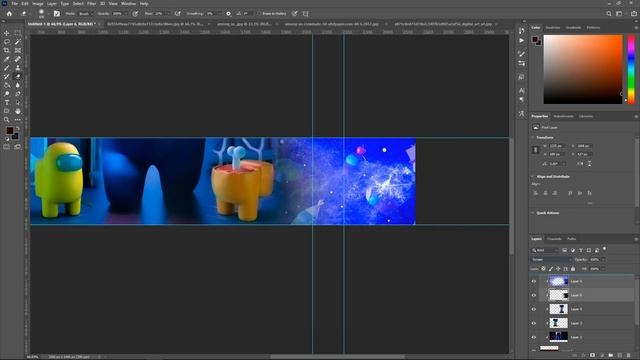Toggle eye icon of the middle layer row

tap(534, 309)
